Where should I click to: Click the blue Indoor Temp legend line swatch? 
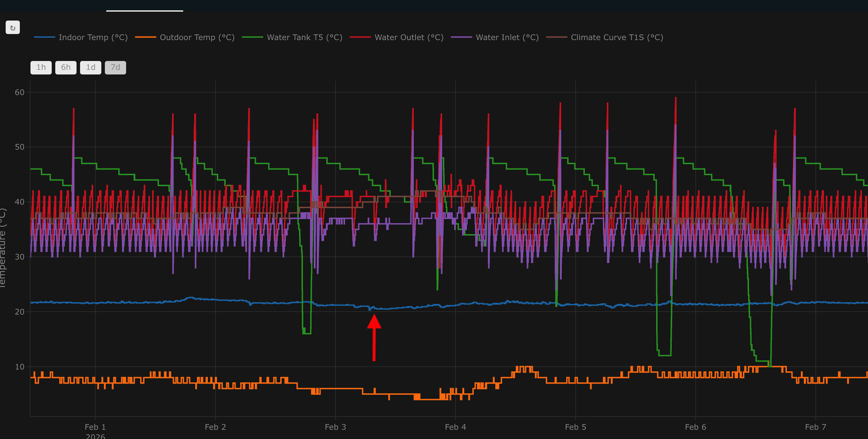click(45, 37)
